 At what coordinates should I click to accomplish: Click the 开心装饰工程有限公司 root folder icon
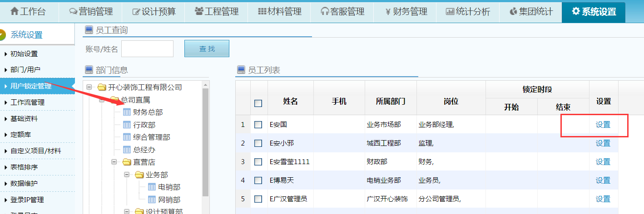(102, 87)
